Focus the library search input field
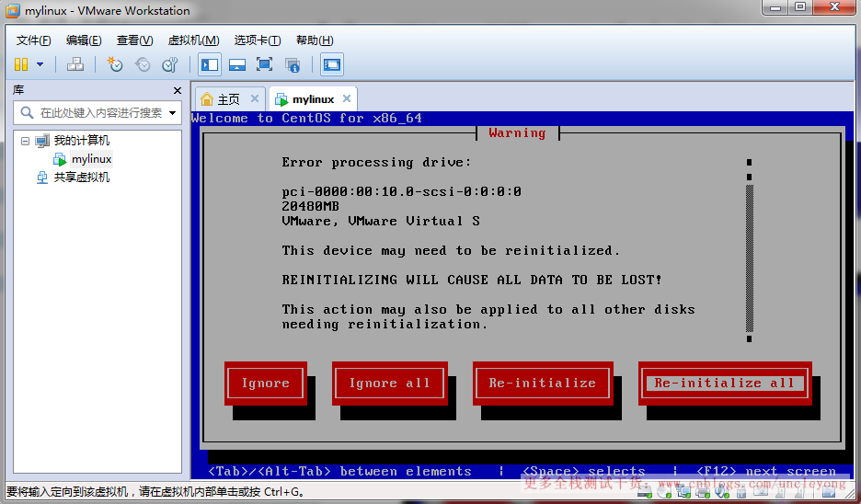 98,112
